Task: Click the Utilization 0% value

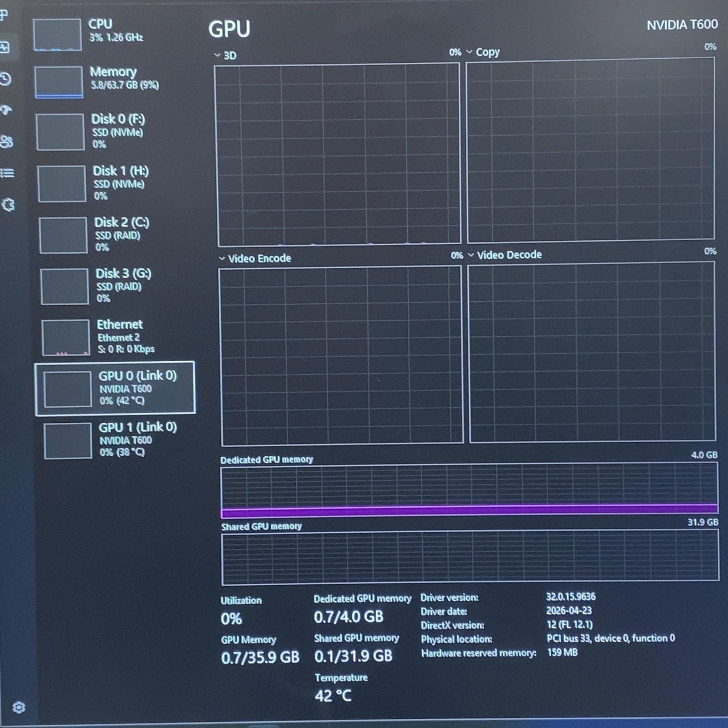Action: (x=231, y=619)
